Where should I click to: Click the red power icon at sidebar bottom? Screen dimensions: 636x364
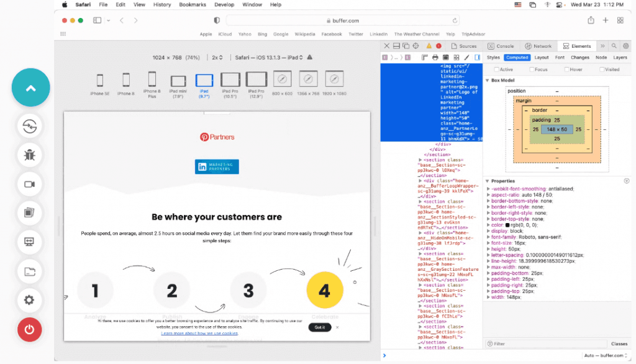click(x=29, y=330)
